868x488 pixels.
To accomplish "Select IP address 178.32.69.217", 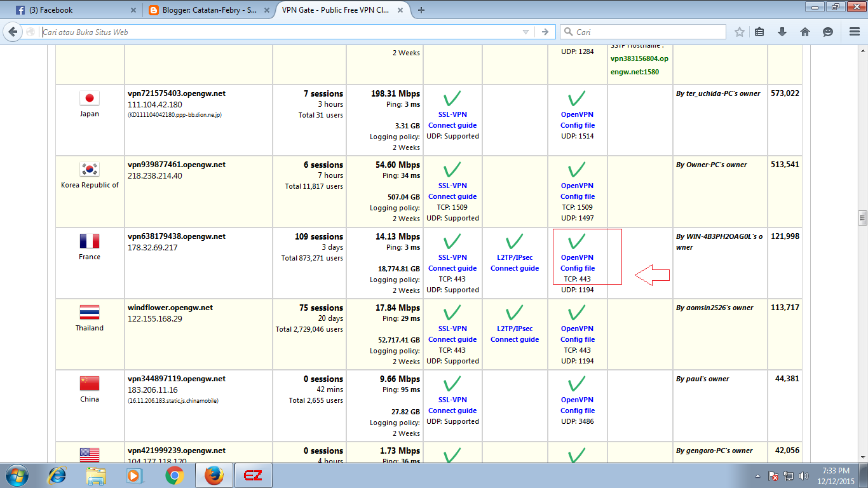I will (153, 247).
